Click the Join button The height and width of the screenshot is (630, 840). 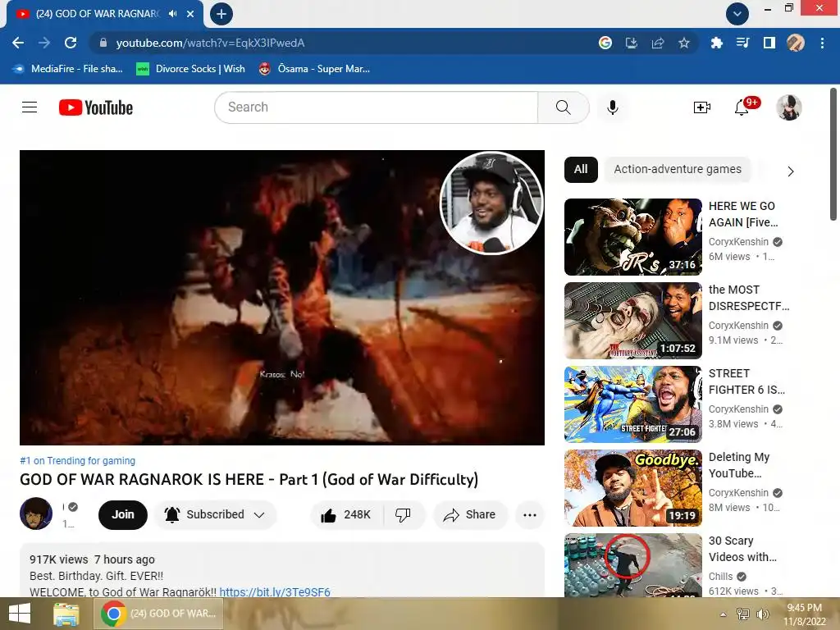click(123, 515)
